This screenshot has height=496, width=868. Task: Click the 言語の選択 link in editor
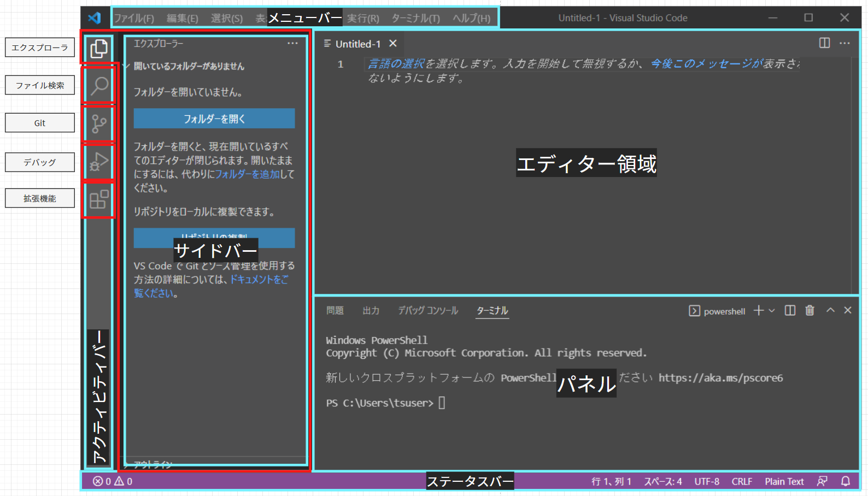point(396,64)
